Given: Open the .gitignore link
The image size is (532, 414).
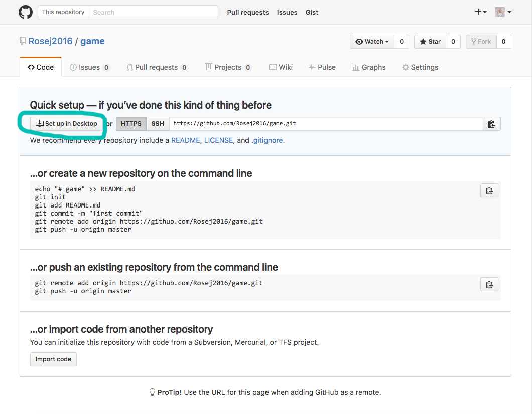Looking at the screenshot, I should pos(267,140).
